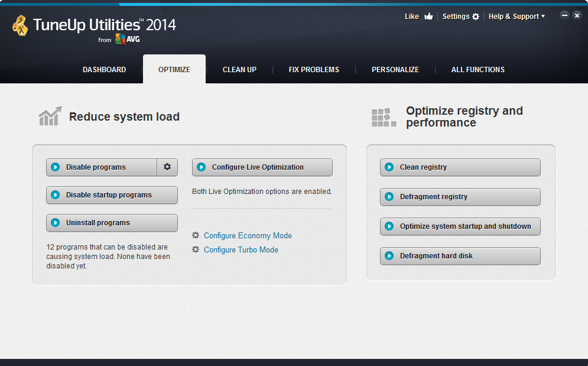Screen dimensions: 588x366
Task: Click the Optimize registry blocks icon
Action: click(x=384, y=118)
